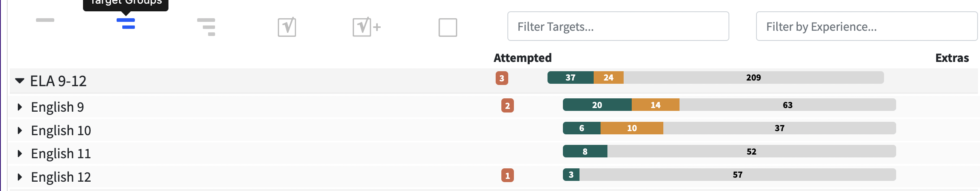The width and height of the screenshot is (980, 191).
Task: Click the Filter by Experience input field
Action: pos(867,26)
